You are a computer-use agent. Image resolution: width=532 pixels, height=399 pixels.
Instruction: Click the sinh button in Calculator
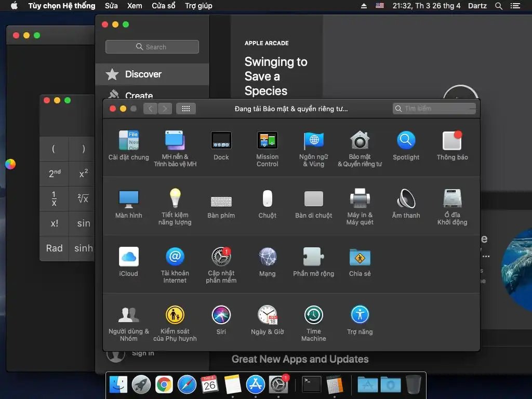click(x=82, y=248)
